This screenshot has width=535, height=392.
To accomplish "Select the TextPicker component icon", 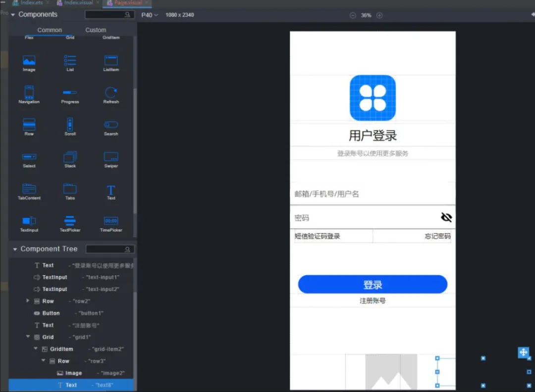I will pos(70,221).
